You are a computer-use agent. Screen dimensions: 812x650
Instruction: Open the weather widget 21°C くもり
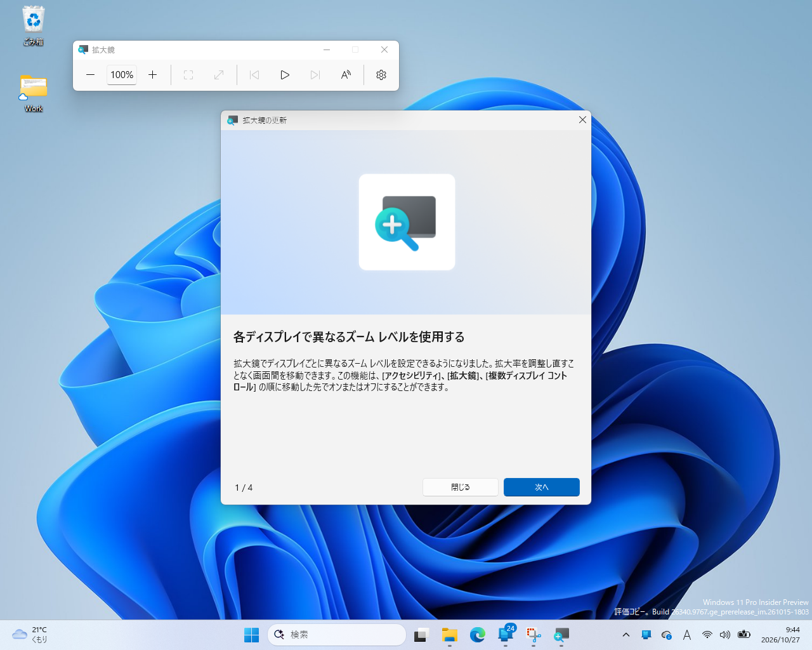point(30,635)
